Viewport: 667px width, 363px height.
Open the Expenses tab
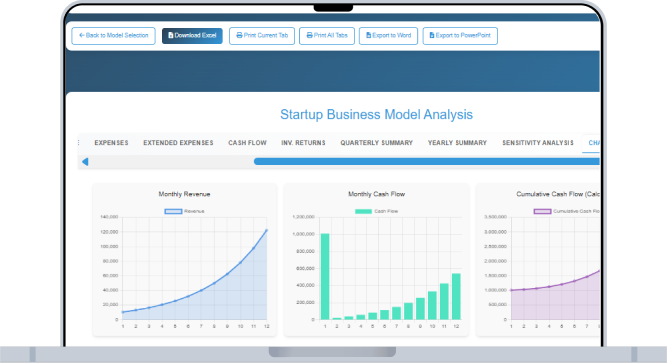(x=111, y=143)
